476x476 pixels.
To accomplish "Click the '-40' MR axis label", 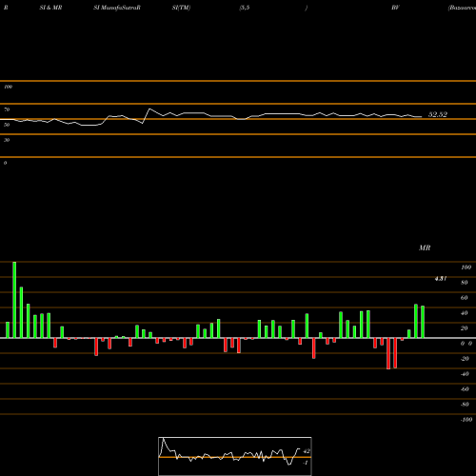I will click(465, 374).
